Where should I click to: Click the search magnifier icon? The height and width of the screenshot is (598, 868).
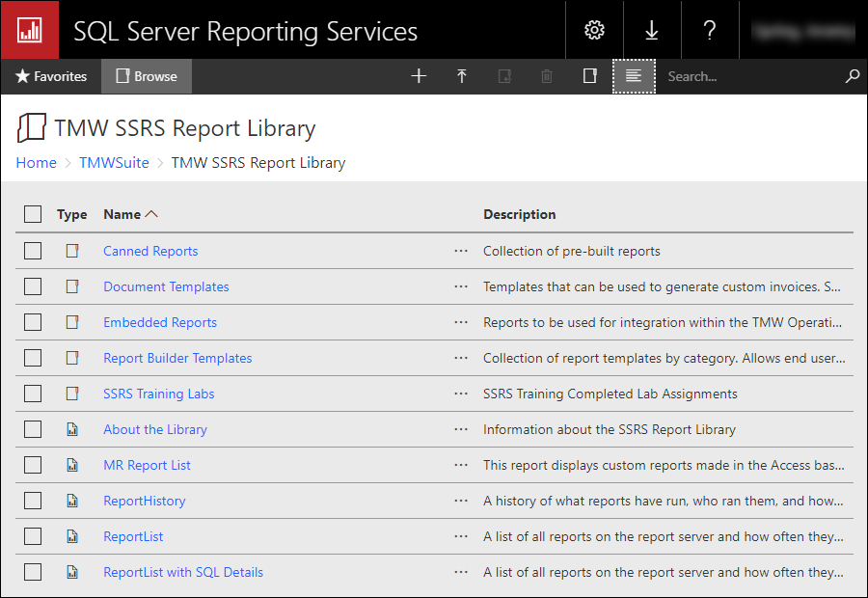click(x=852, y=76)
